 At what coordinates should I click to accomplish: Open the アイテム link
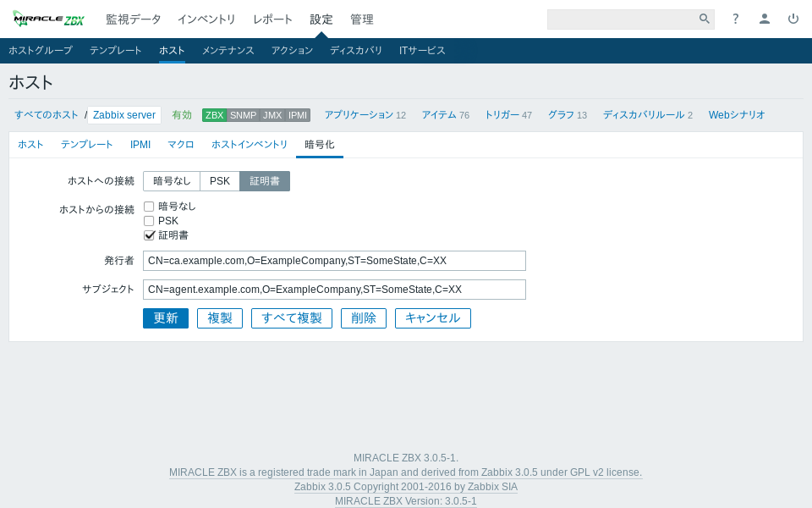439,115
